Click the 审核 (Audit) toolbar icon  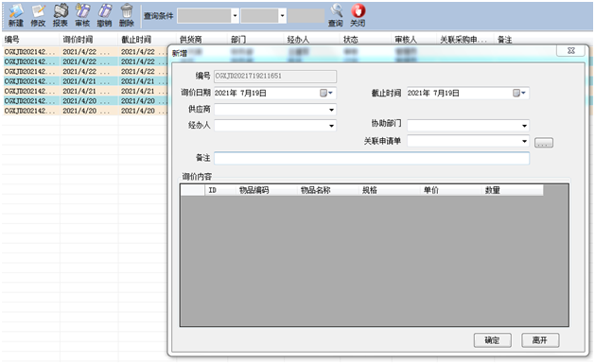coord(82,15)
